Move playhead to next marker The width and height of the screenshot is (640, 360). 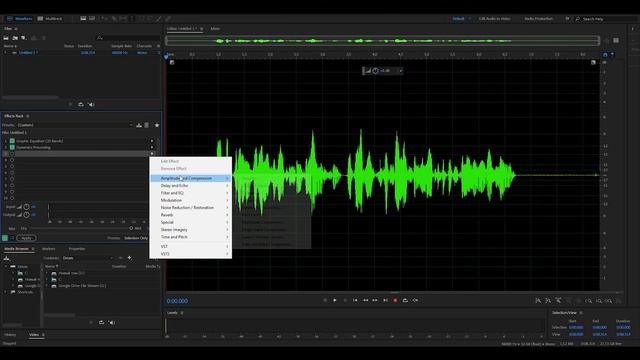click(385, 300)
